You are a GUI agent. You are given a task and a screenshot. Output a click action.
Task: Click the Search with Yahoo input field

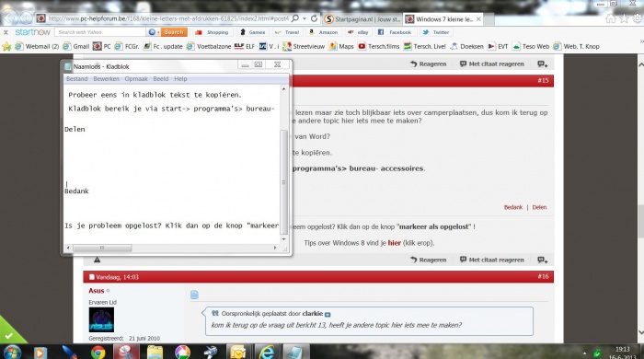(100, 32)
